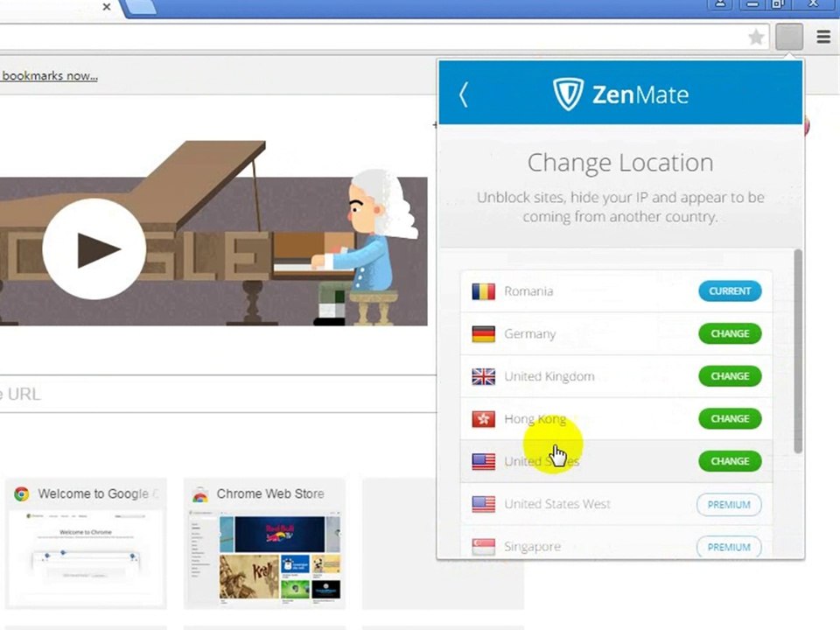The height and width of the screenshot is (630, 840).
Task: Select the Romania text label
Action: (x=528, y=291)
